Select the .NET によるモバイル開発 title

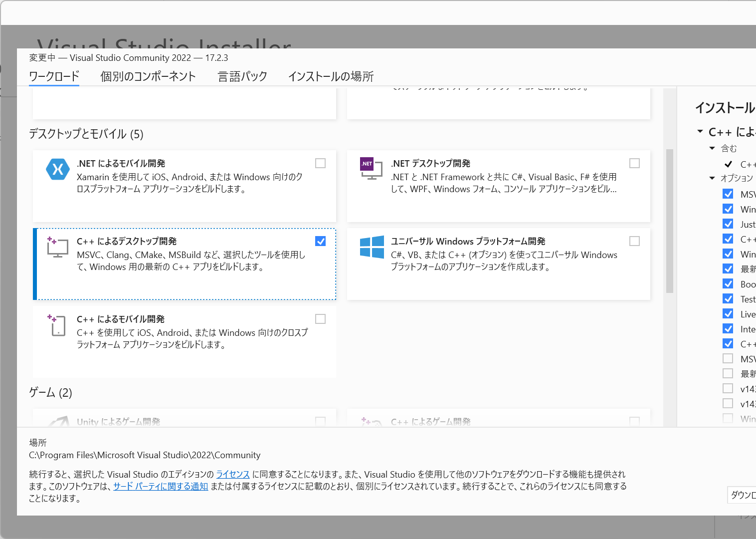[x=121, y=163]
